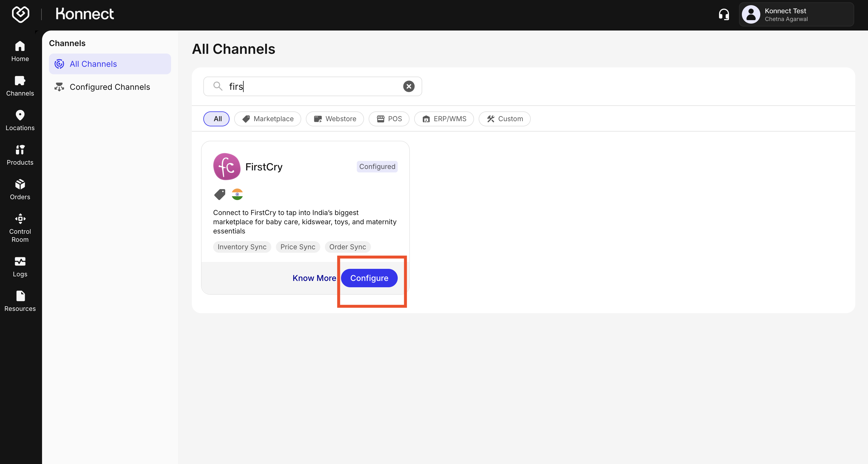Viewport: 868px width, 464px height.
Task: Open Resources from the sidebar
Action: click(x=20, y=301)
